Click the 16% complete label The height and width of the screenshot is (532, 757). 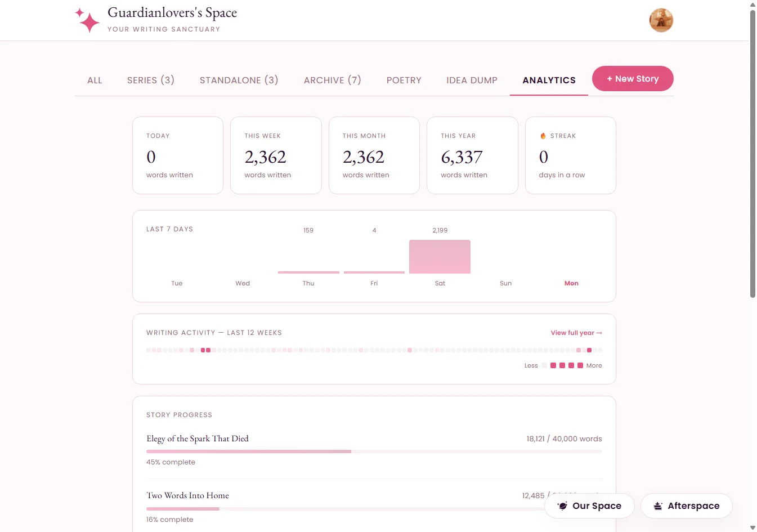tap(169, 520)
